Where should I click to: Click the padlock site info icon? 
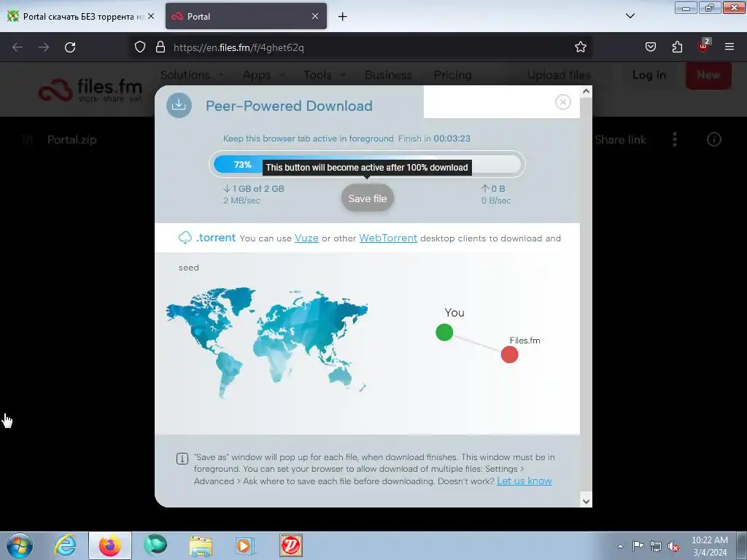click(x=160, y=47)
